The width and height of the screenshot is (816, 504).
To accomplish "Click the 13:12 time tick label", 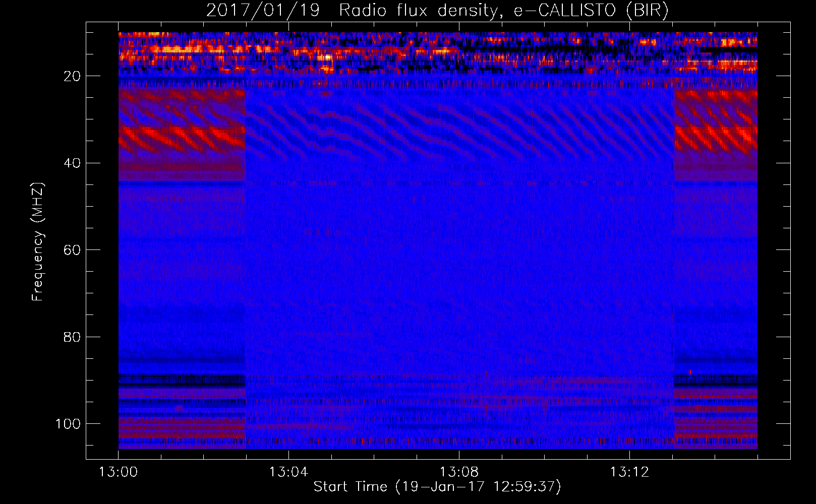I will pyautogui.click(x=629, y=472).
